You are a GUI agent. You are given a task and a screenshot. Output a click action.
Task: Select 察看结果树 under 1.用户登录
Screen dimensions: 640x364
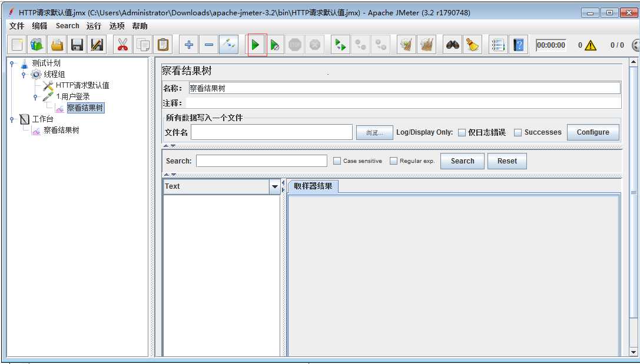click(85, 108)
